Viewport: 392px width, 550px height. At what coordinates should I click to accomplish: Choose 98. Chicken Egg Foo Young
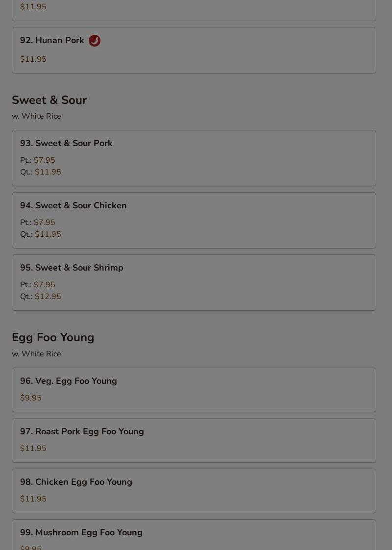[x=194, y=491]
